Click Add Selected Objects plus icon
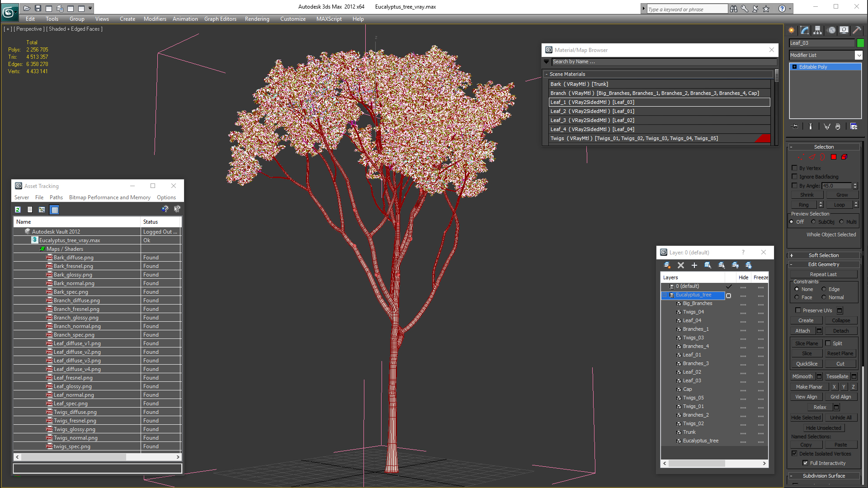Screen dimensions: 868x488 pyautogui.click(x=694, y=265)
